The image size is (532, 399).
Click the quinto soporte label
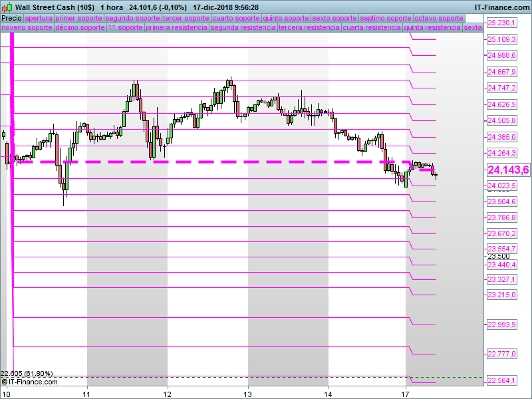[286, 19]
